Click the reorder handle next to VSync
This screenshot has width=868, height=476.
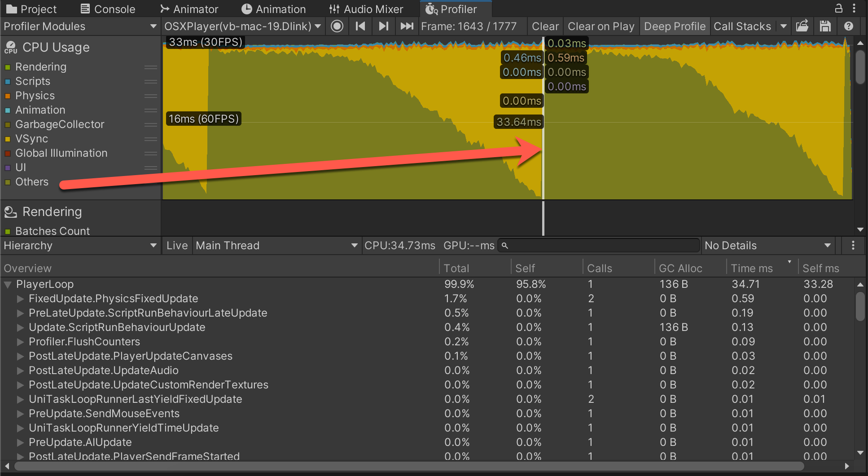(151, 139)
